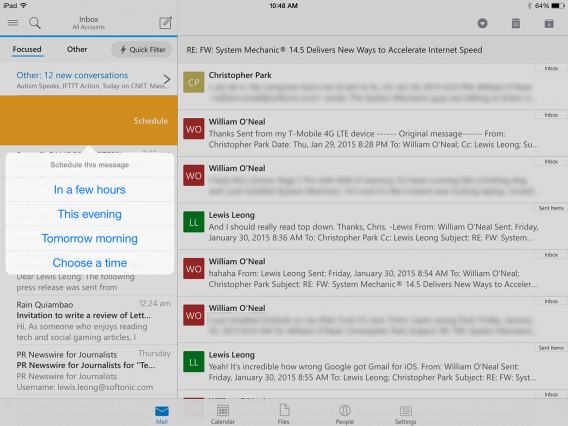Tap the 10:48 AM clock in the status bar

tap(283, 5)
